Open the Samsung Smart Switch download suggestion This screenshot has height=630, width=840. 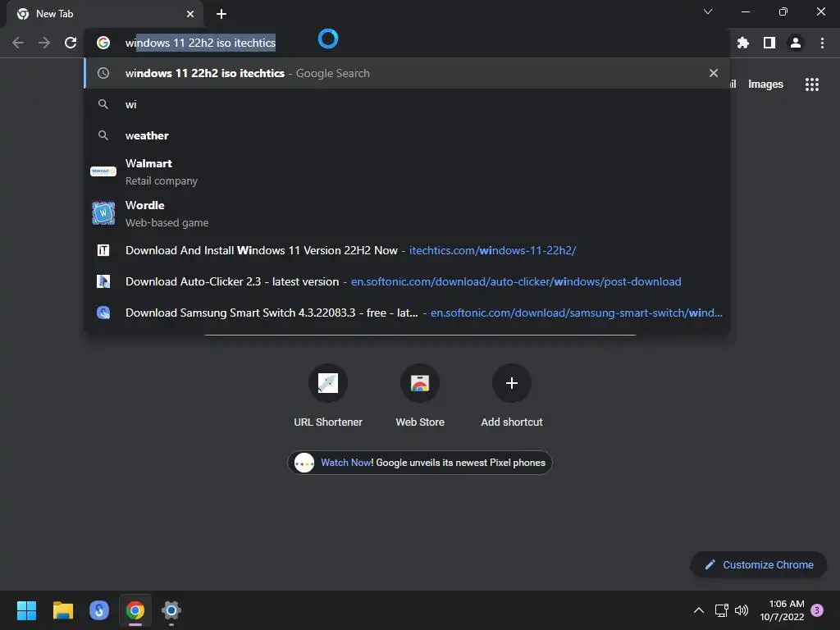[407, 313]
